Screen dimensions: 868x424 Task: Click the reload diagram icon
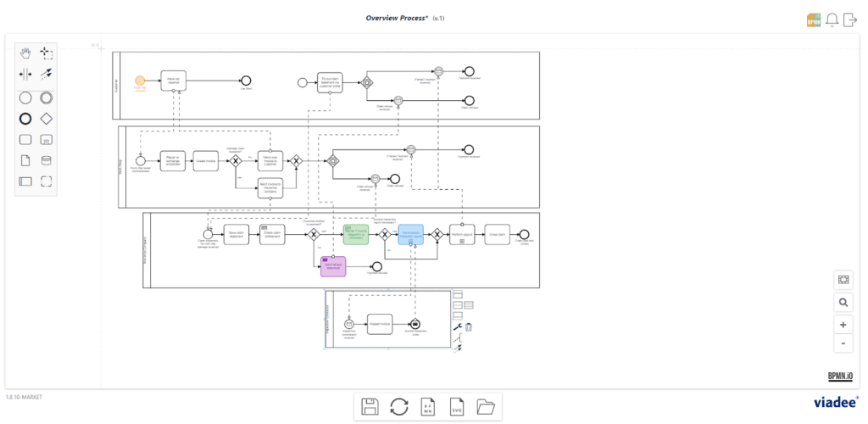(399, 407)
